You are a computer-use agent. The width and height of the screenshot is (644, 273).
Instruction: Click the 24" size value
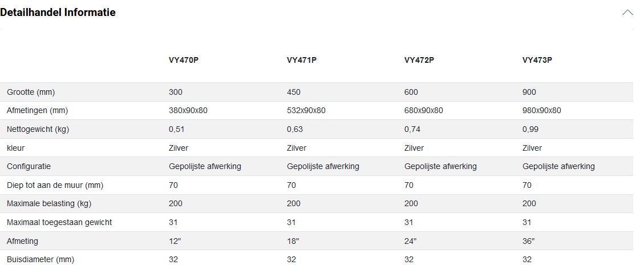coord(411,241)
